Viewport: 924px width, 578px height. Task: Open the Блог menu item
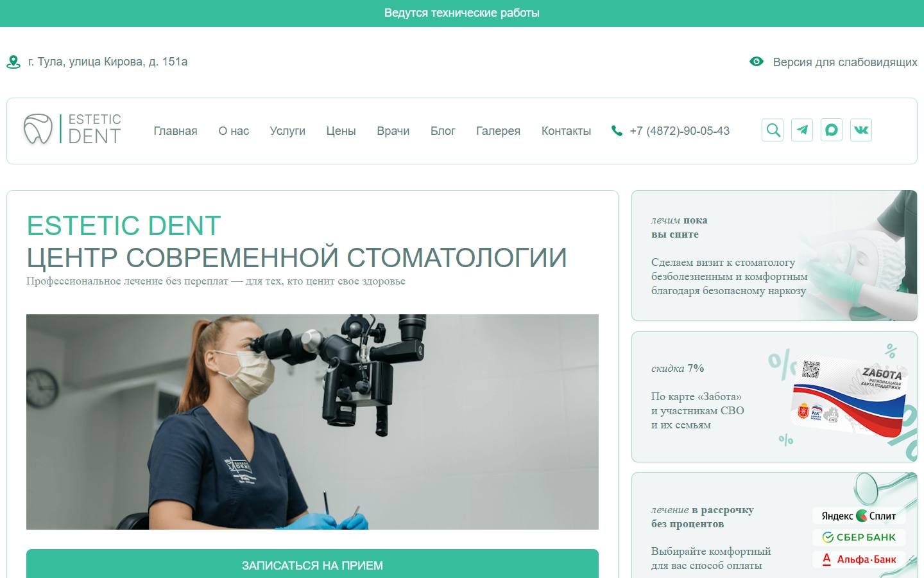tap(443, 131)
